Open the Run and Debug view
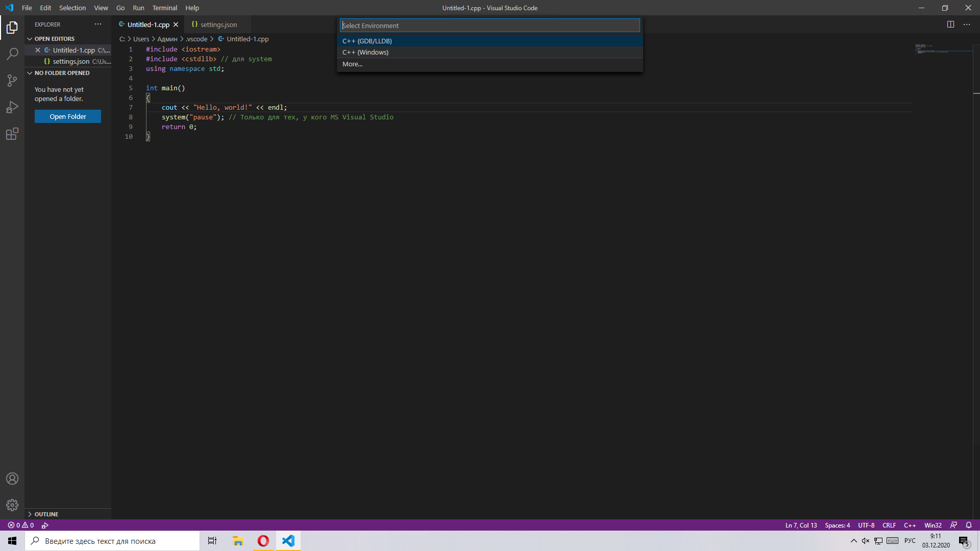This screenshot has width=980, height=551. (12, 107)
